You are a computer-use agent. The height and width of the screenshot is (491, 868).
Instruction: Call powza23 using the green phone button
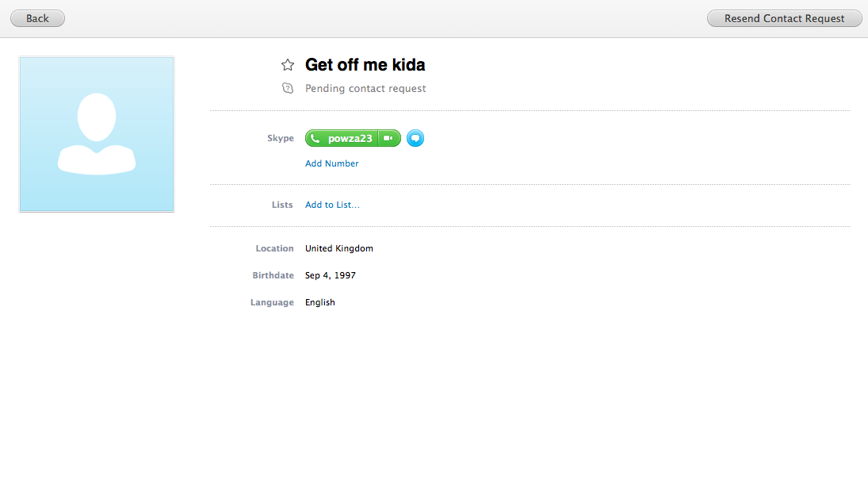[342, 138]
